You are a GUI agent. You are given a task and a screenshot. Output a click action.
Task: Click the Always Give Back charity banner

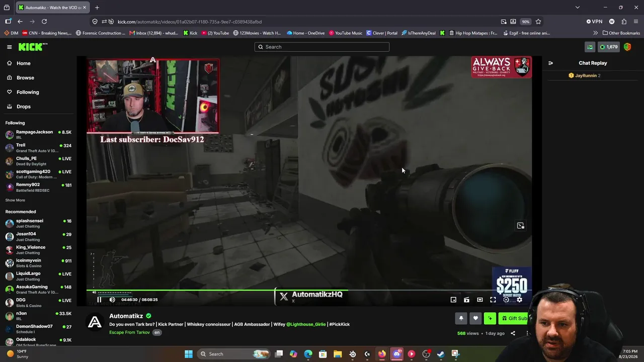click(x=501, y=67)
